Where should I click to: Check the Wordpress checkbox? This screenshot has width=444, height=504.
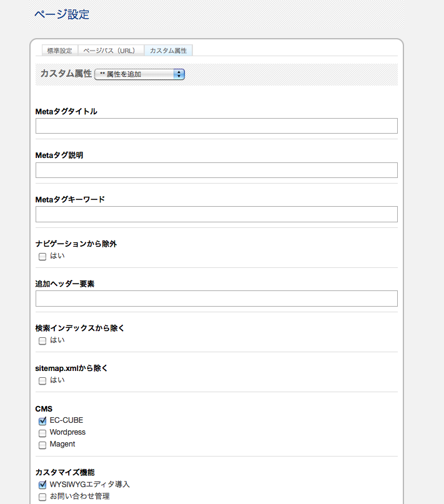42,433
